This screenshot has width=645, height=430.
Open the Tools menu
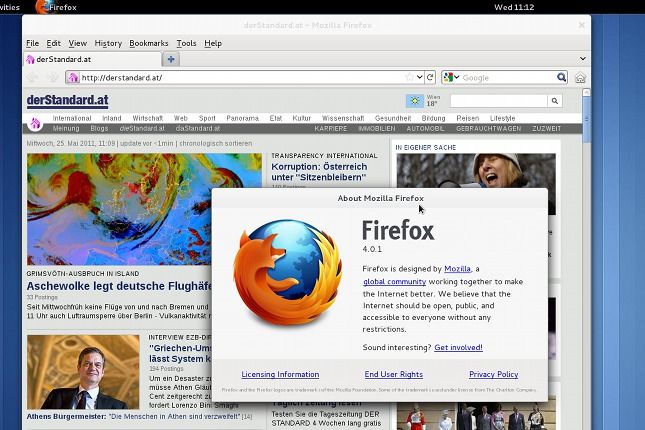point(186,43)
